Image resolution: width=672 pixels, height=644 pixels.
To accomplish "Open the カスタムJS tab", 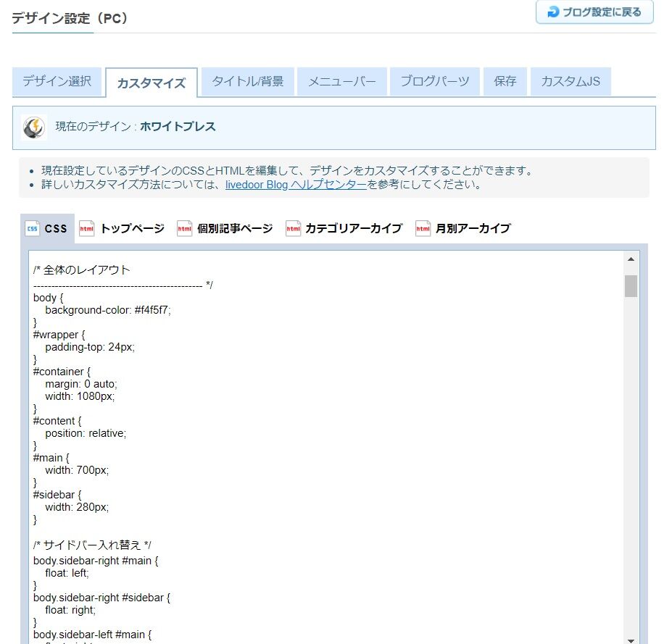I will point(571,82).
